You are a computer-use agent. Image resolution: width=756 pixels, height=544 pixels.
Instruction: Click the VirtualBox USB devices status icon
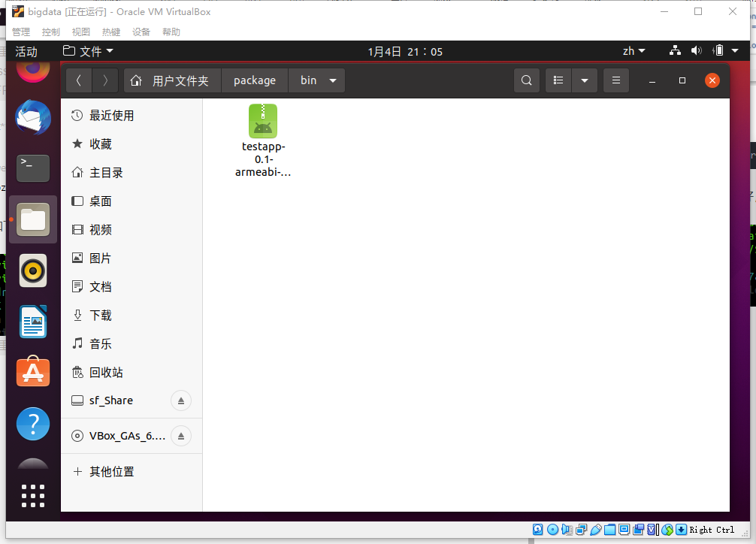595,530
